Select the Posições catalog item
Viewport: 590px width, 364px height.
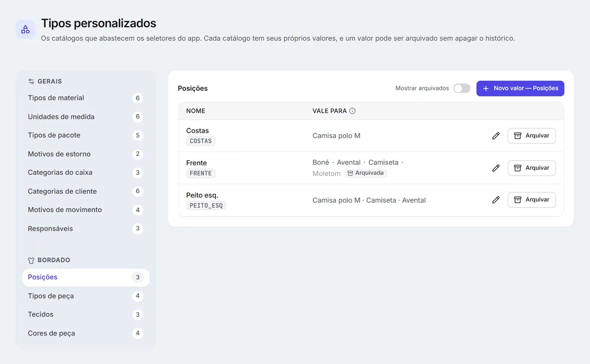pyautogui.click(x=86, y=277)
